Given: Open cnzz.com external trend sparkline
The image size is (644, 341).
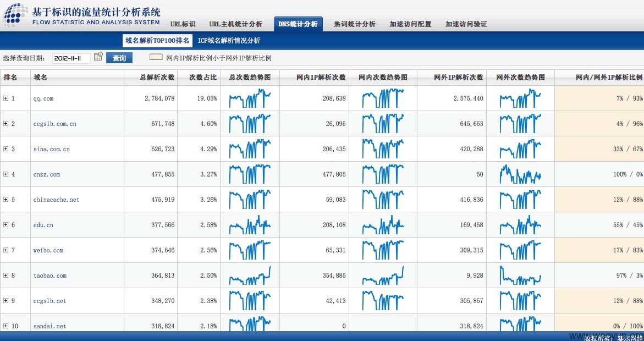Looking at the screenshot, I should [x=520, y=174].
